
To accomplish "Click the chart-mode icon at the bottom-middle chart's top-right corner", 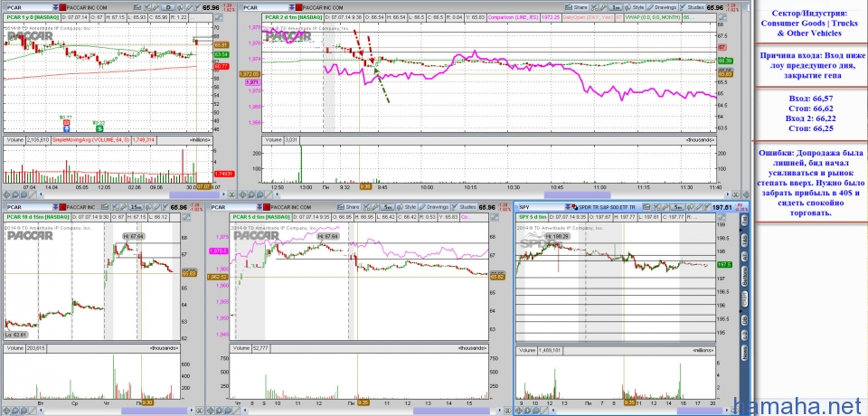I will (x=495, y=217).
